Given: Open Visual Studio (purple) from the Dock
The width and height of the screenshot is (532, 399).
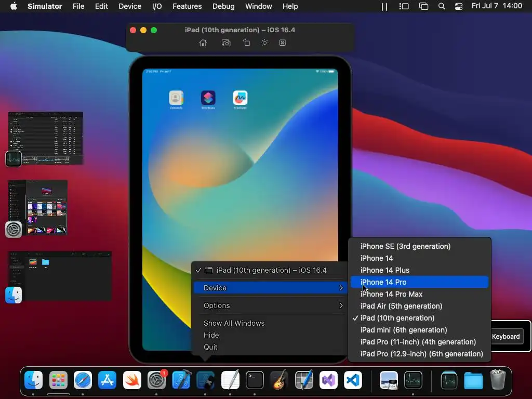Looking at the screenshot, I should 328,380.
